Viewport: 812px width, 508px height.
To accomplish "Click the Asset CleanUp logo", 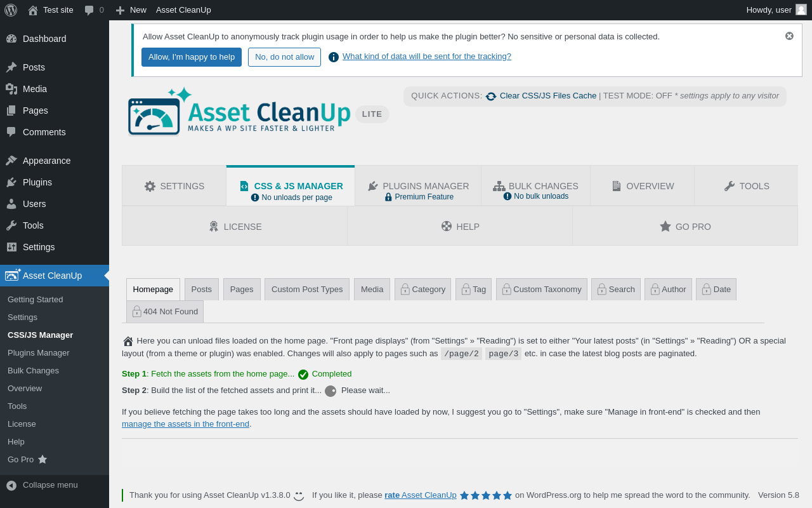I will (239, 112).
